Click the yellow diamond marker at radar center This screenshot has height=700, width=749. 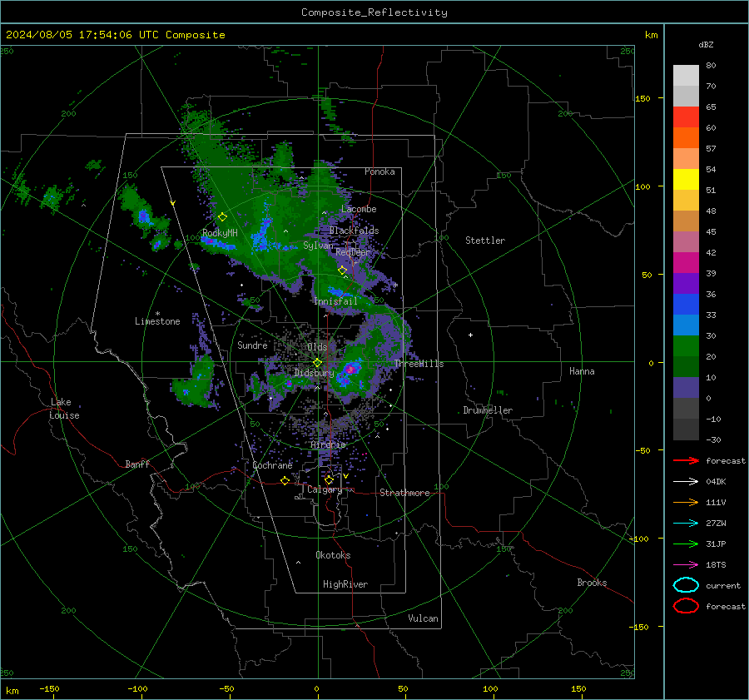click(x=317, y=363)
